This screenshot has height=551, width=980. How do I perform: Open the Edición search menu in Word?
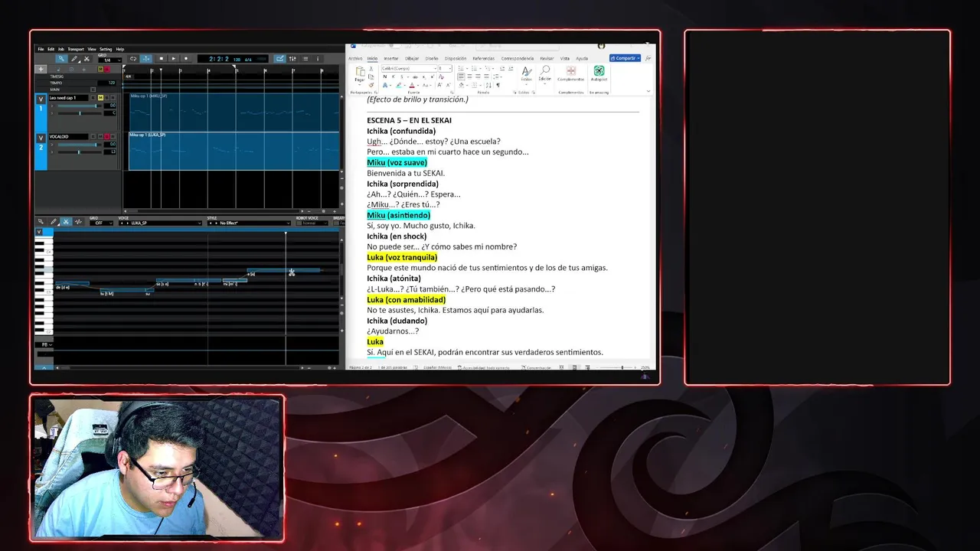click(x=544, y=74)
